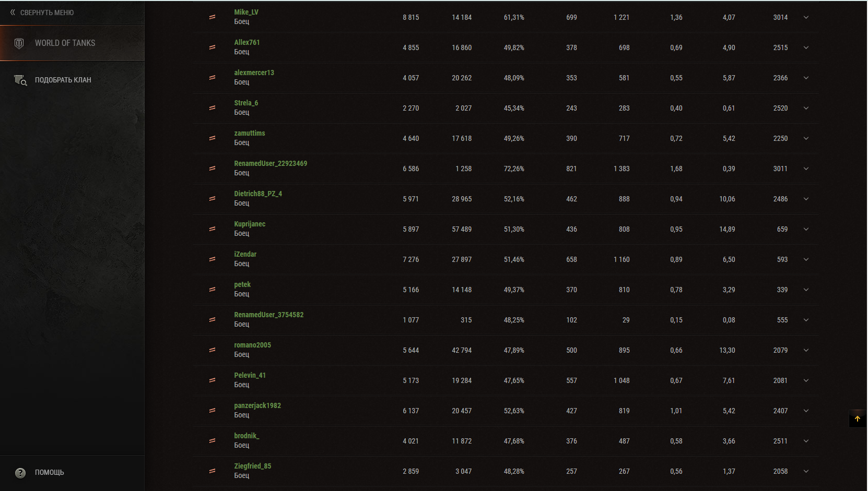Click rank insignia icon for Kuprijanec
Image resolution: width=868 pixels, height=491 pixels.
(x=212, y=229)
